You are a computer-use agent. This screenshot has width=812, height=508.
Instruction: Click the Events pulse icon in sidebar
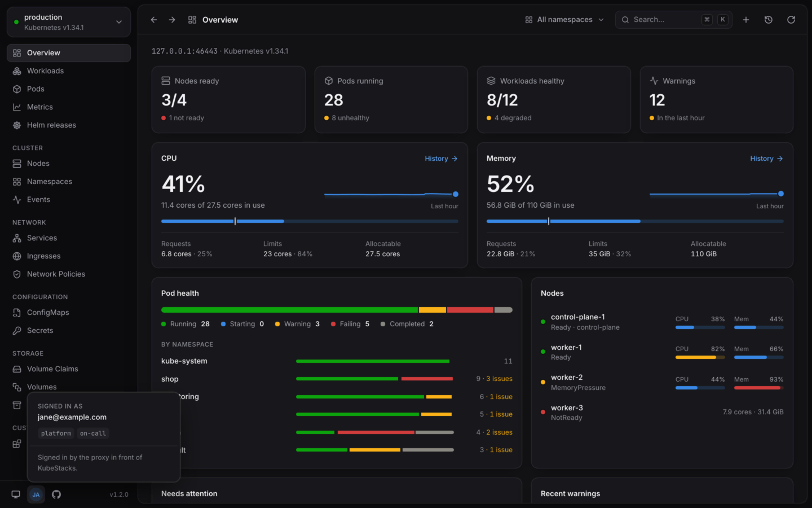coord(17,200)
